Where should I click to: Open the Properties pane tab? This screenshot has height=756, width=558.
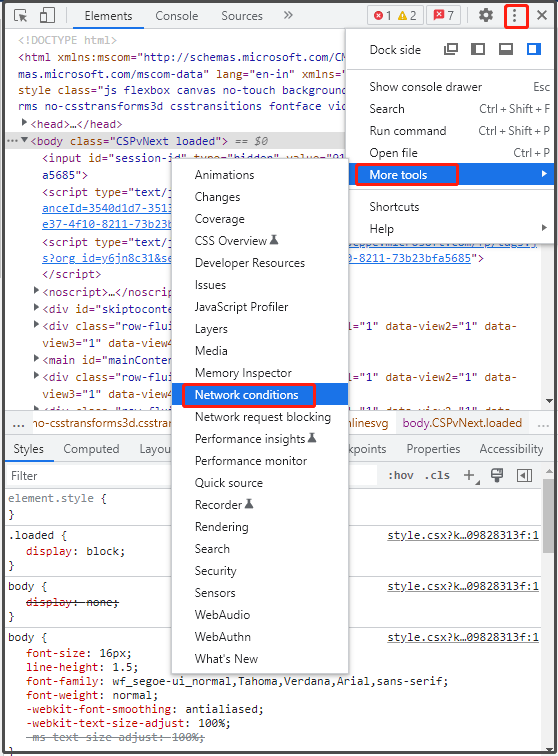433,449
